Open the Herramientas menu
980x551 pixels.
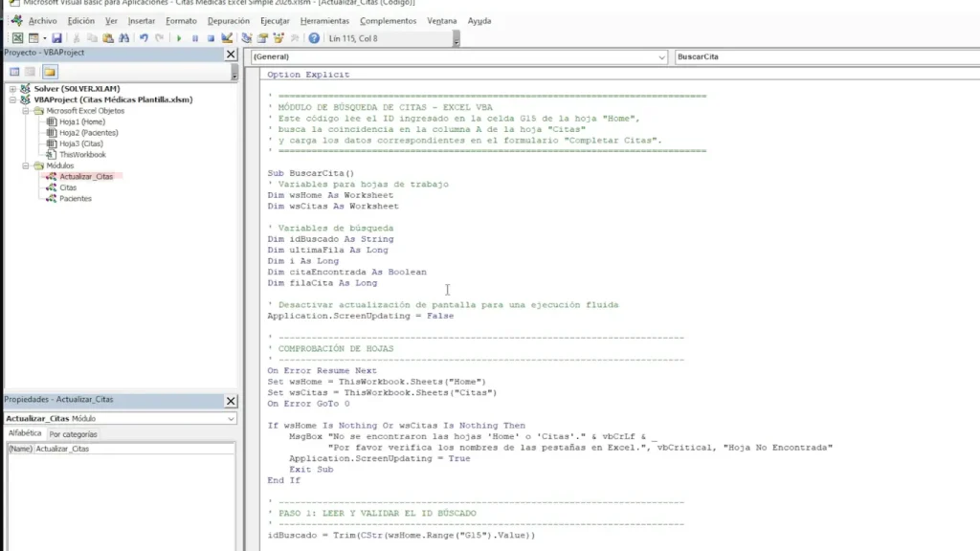(325, 21)
